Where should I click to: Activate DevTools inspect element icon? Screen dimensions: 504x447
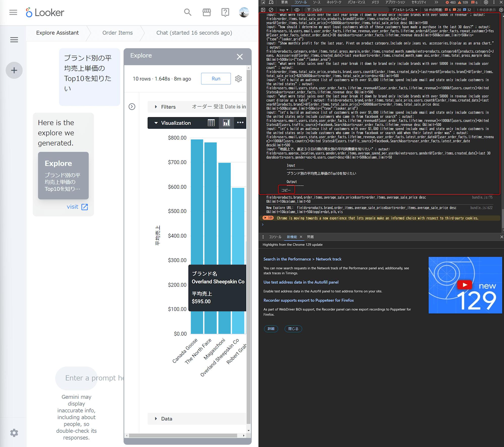263,2
